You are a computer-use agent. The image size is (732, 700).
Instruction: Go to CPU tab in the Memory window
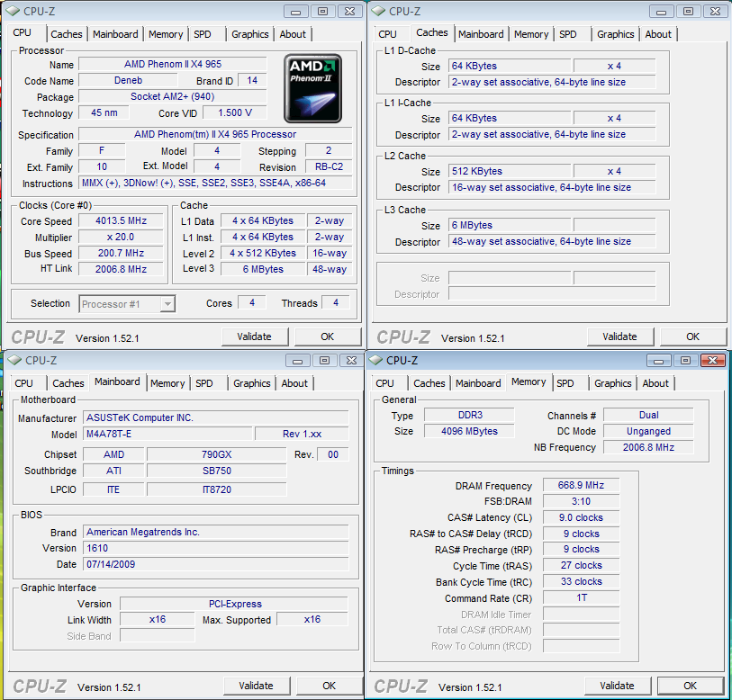point(384,383)
